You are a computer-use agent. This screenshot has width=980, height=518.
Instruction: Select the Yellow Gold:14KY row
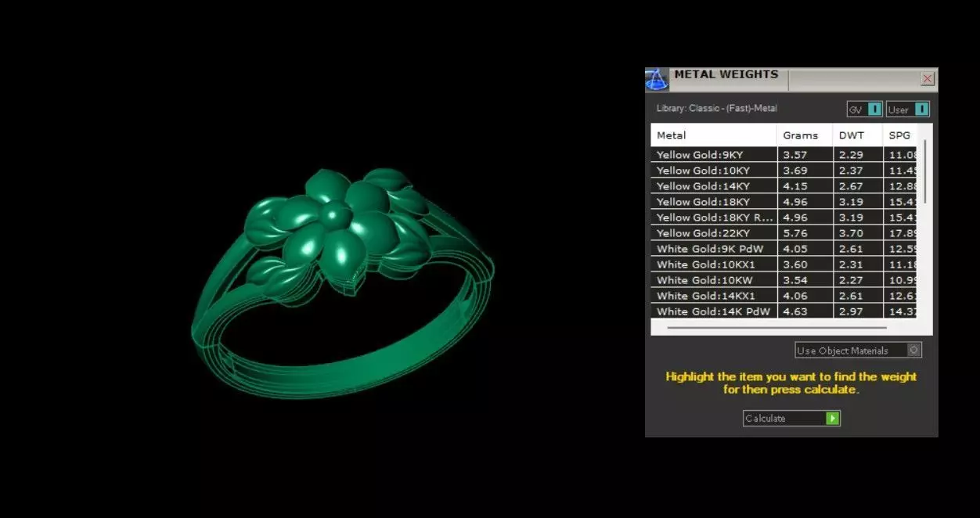click(x=784, y=186)
